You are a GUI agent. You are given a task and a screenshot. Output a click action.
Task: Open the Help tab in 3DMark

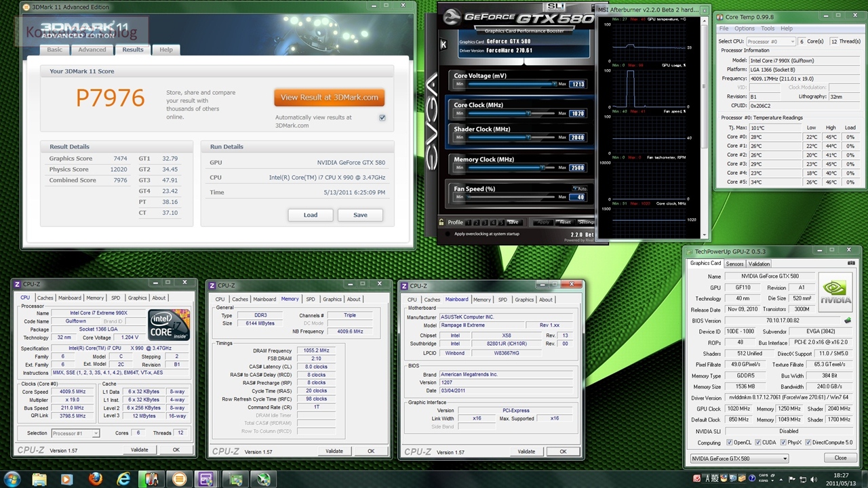click(x=165, y=49)
